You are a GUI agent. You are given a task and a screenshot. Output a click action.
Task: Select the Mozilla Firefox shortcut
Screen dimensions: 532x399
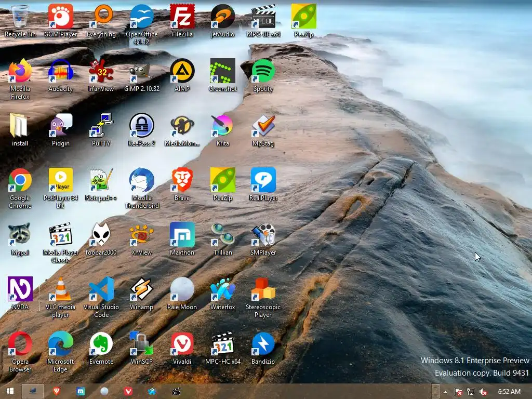[x=20, y=79]
